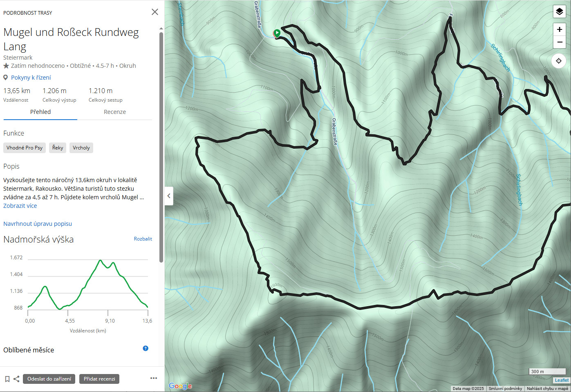The width and height of the screenshot is (571, 392).
Task: Zoom in on the map
Action: pyautogui.click(x=560, y=29)
